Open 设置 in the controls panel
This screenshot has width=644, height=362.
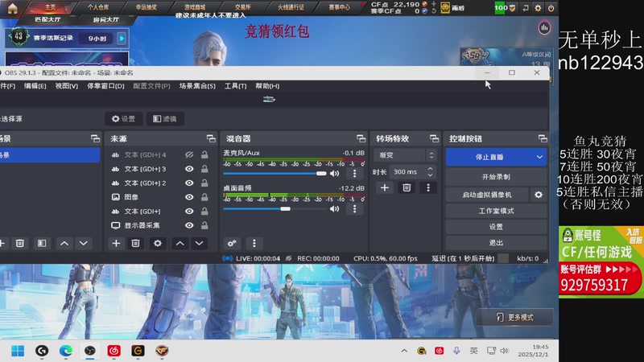click(496, 227)
